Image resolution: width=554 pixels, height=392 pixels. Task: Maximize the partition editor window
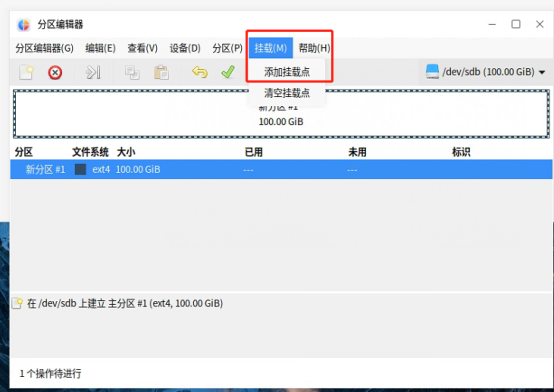click(x=516, y=24)
